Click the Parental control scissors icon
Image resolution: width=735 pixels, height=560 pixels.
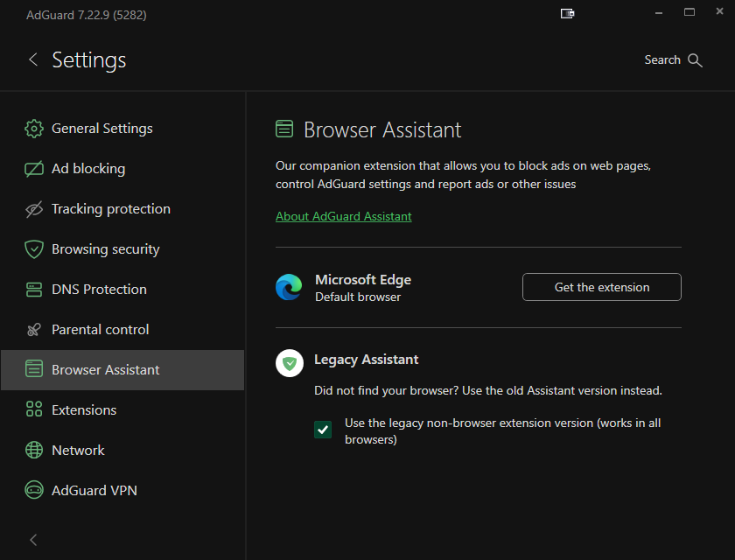coord(34,330)
